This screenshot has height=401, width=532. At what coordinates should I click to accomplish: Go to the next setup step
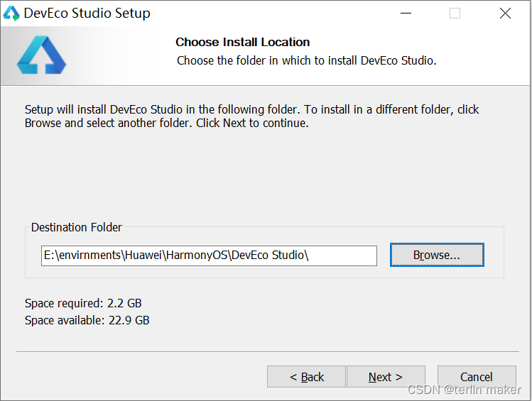(386, 377)
